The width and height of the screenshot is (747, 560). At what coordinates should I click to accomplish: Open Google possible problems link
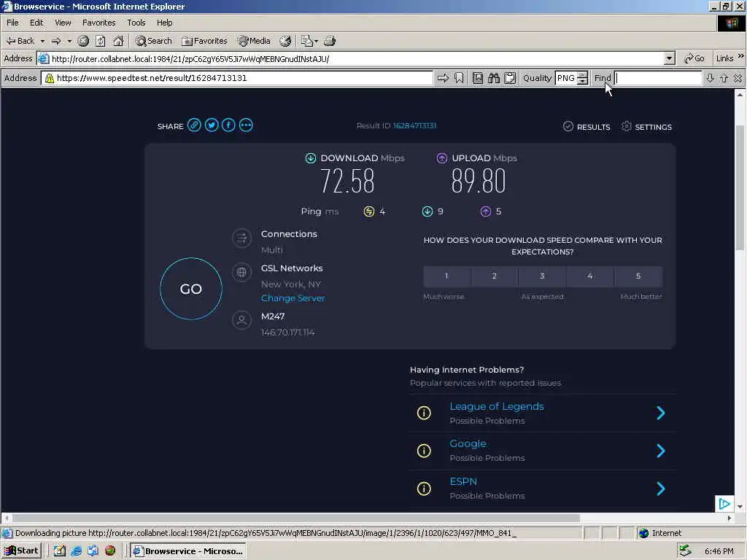pos(468,443)
